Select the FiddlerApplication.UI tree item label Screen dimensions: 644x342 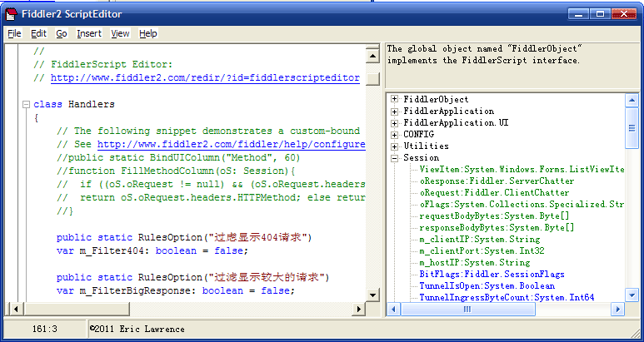coord(456,122)
